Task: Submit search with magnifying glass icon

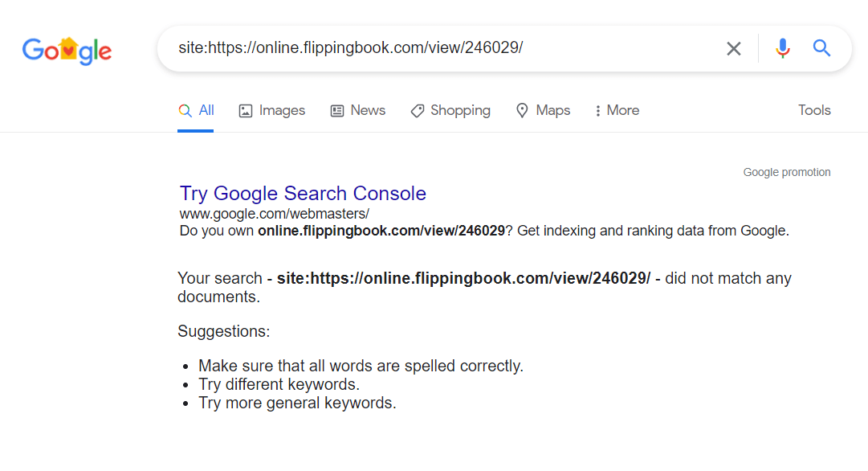Action: click(x=821, y=48)
